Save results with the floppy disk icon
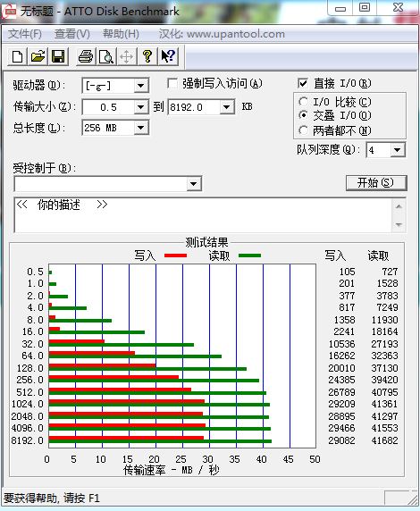This screenshot has width=420, height=511. tap(58, 56)
